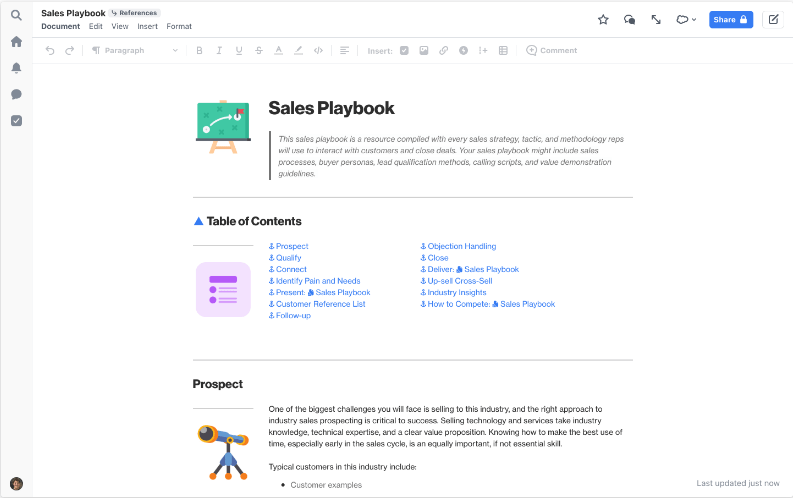
Task: Open the highlight color tool
Action: [x=298, y=51]
